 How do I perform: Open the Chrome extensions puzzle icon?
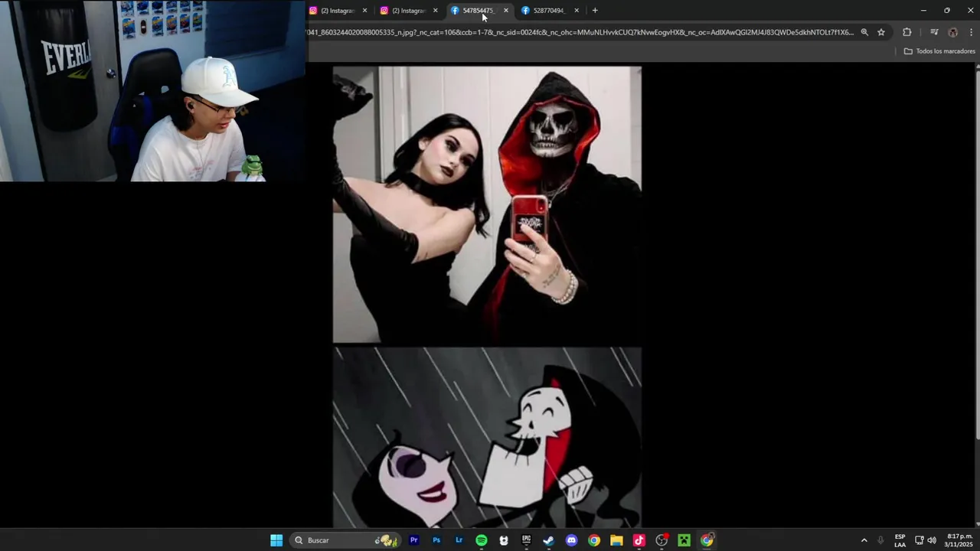coord(907,32)
